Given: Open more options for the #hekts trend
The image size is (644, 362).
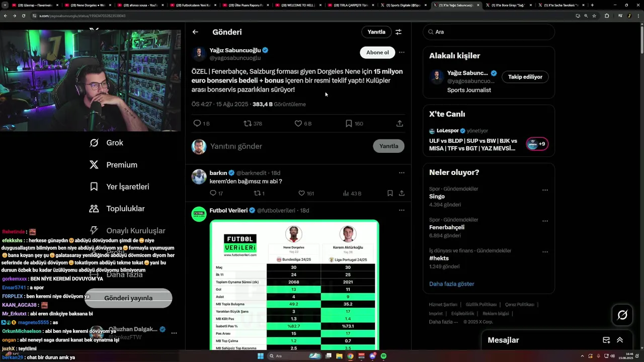Looking at the screenshot, I should 545,252.
